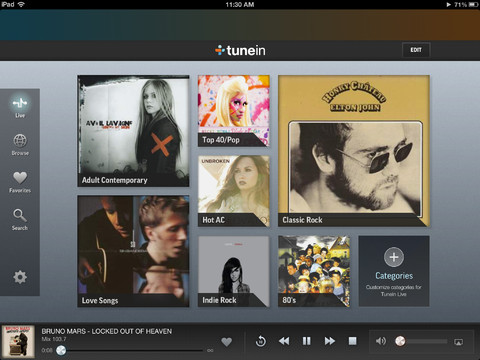This screenshot has width=480, height=360.
Task: Click the song title Bruno Mars - Locked Out of Heaven
Action: point(107,331)
